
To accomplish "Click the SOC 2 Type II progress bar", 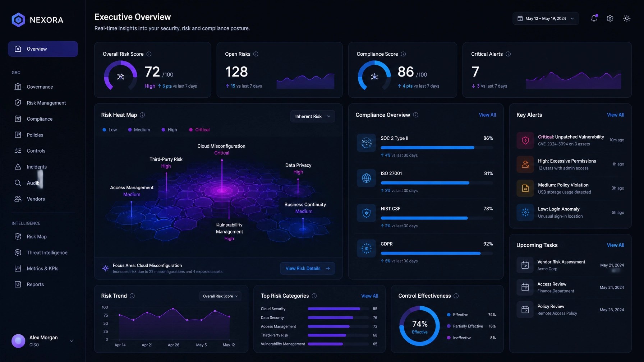I will pyautogui.click(x=437, y=148).
